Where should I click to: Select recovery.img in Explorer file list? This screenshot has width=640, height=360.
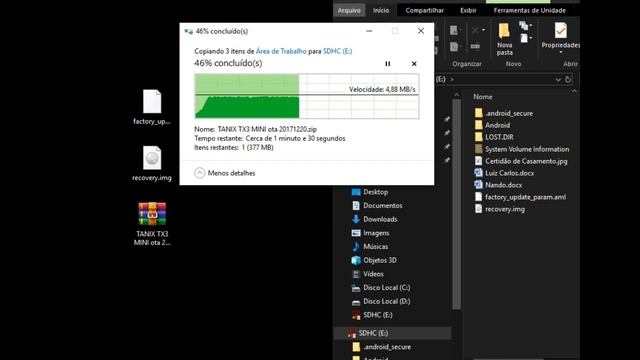click(500, 209)
